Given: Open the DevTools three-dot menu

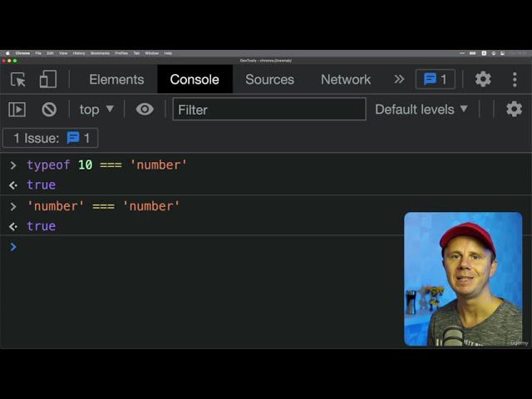Looking at the screenshot, I should coord(515,80).
